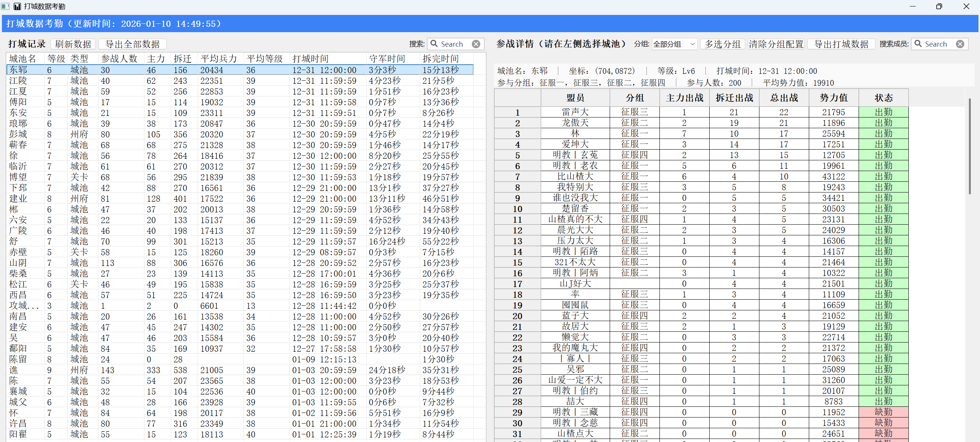Sort by 城池名 column header

(25, 59)
